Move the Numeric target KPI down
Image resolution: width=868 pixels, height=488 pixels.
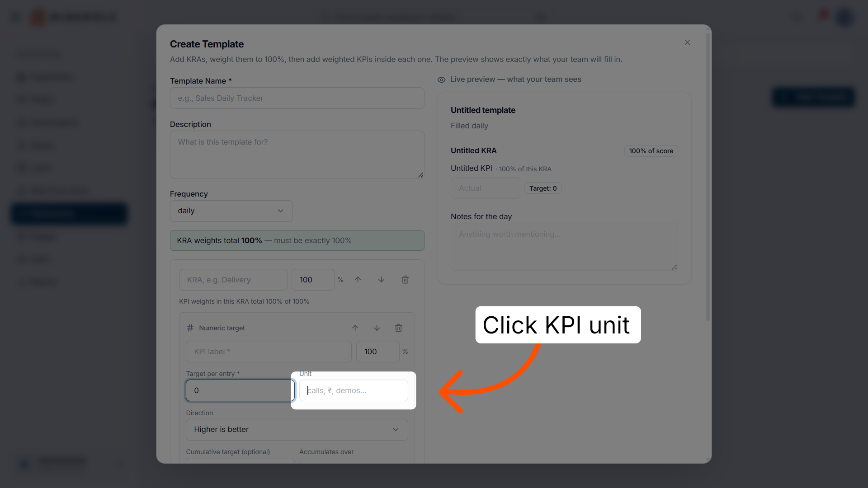377,328
